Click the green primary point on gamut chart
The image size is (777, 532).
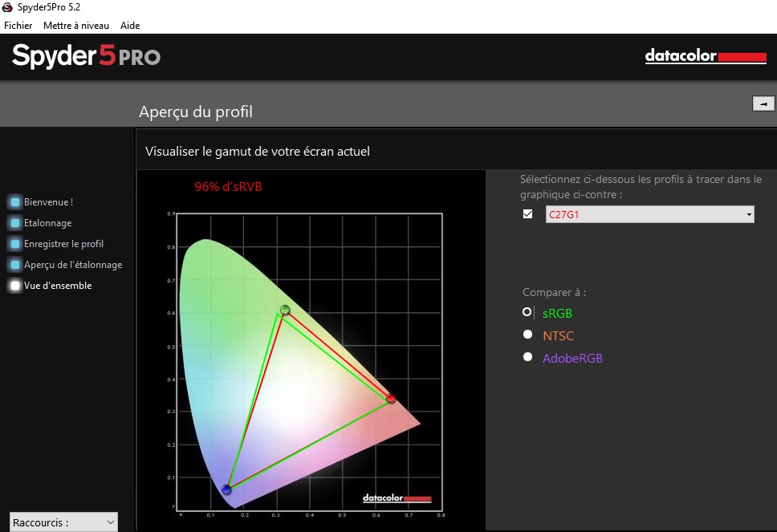click(x=284, y=310)
